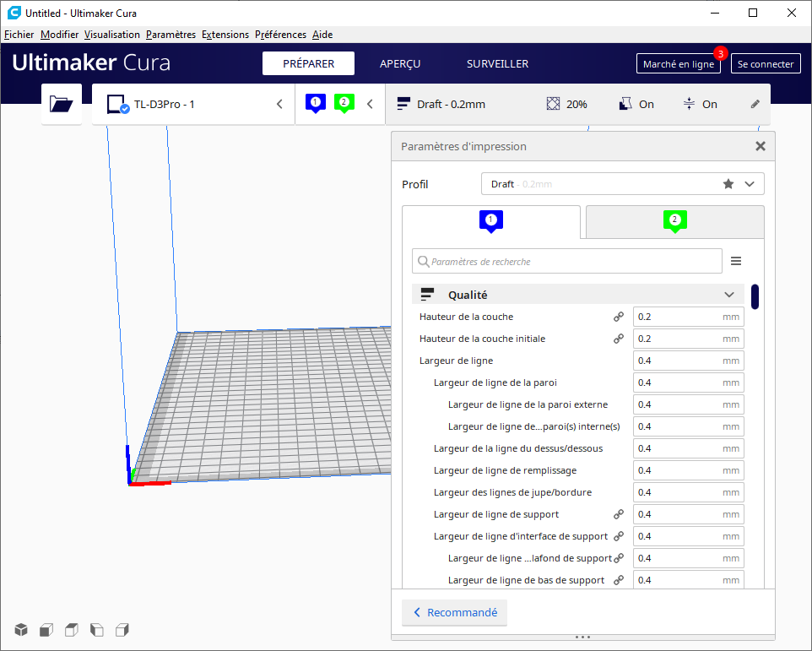
Task: Click the panel resize handle dots
Action: coord(582,637)
